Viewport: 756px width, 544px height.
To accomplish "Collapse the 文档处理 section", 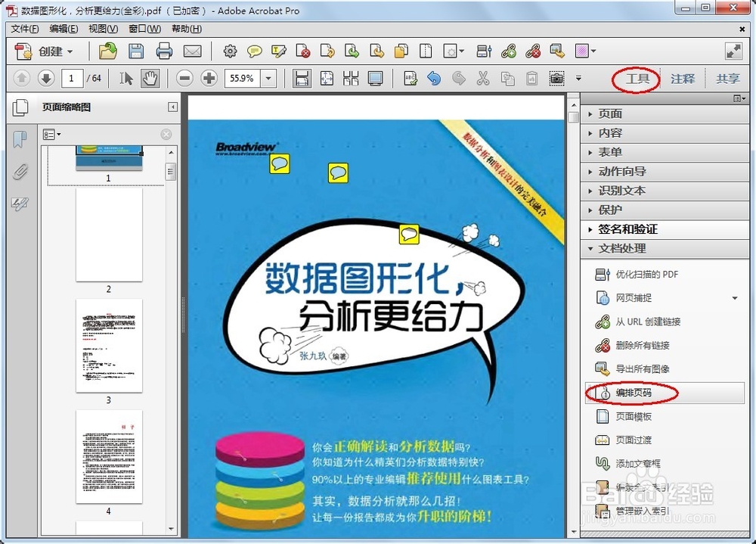I will coord(665,249).
